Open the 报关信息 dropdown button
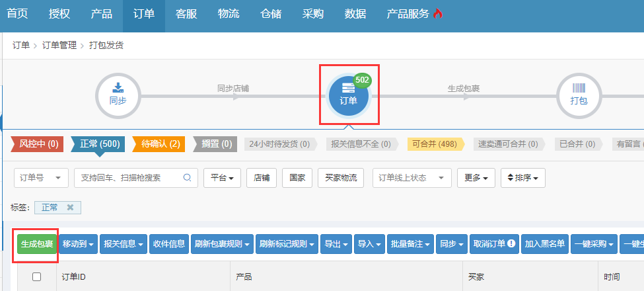Viewport: 644px width, 291px height. click(124, 244)
